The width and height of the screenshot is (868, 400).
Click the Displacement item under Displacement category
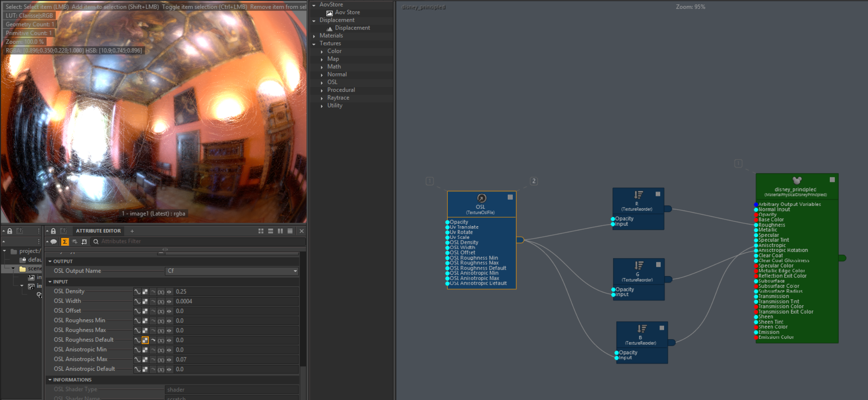coord(352,28)
